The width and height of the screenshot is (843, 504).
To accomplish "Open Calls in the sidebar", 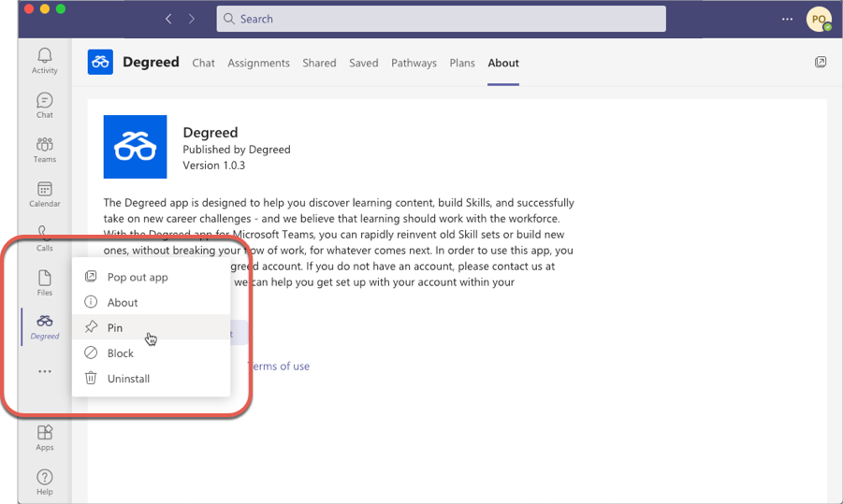I will [x=45, y=238].
